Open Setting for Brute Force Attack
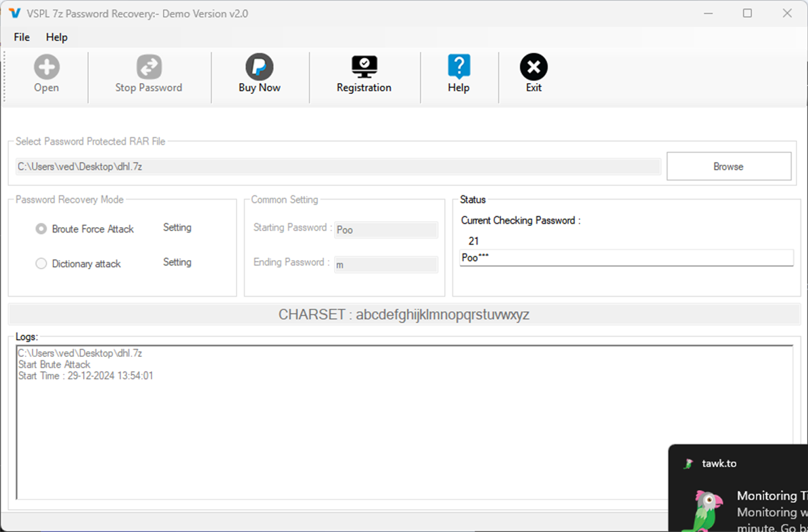 click(176, 228)
